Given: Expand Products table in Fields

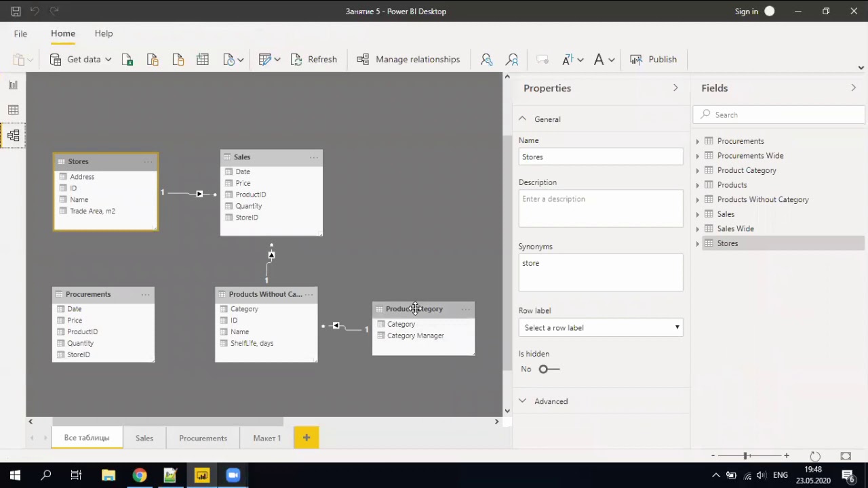Looking at the screenshot, I should click(x=698, y=185).
